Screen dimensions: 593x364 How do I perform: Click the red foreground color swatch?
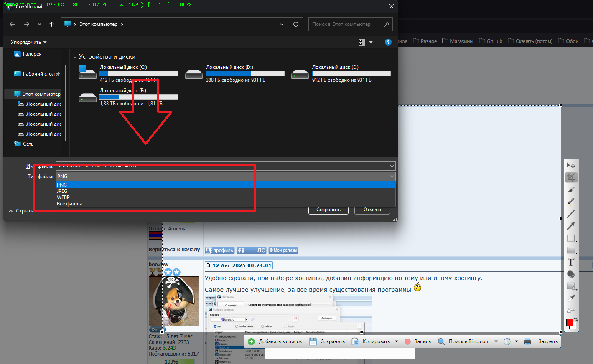click(569, 323)
